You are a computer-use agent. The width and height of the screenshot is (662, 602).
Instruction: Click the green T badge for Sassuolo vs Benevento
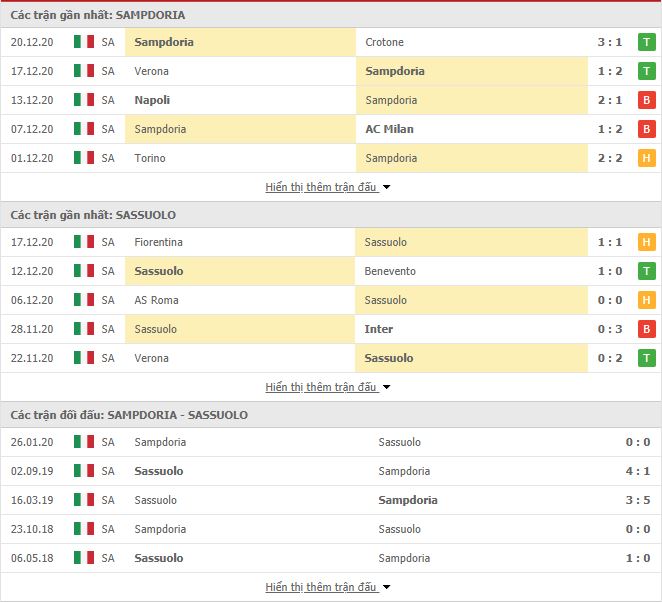(x=646, y=271)
